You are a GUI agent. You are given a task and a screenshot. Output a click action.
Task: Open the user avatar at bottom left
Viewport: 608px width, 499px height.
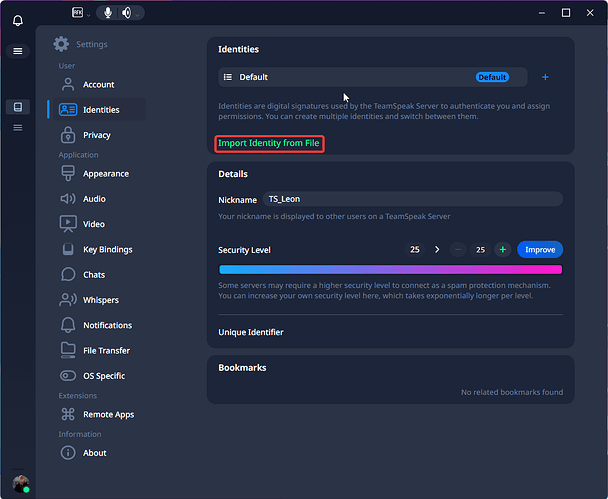click(x=21, y=483)
